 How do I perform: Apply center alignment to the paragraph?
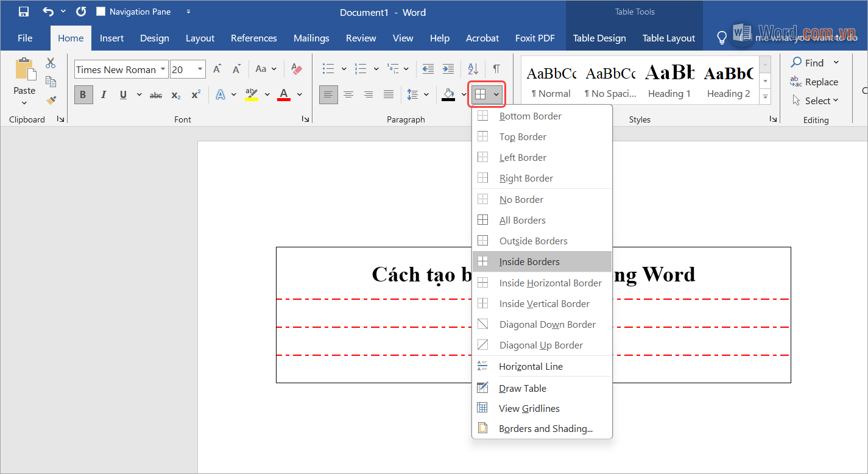tap(348, 94)
